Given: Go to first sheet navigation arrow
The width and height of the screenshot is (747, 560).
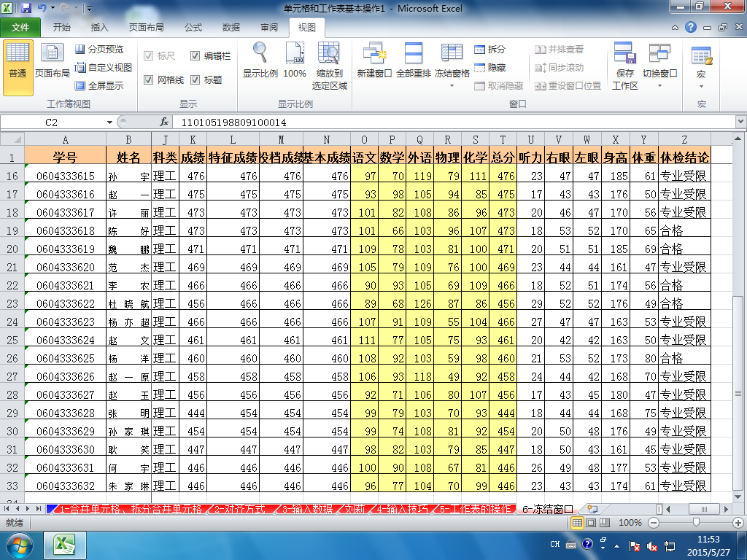Looking at the screenshot, I should click(x=7, y=509).
